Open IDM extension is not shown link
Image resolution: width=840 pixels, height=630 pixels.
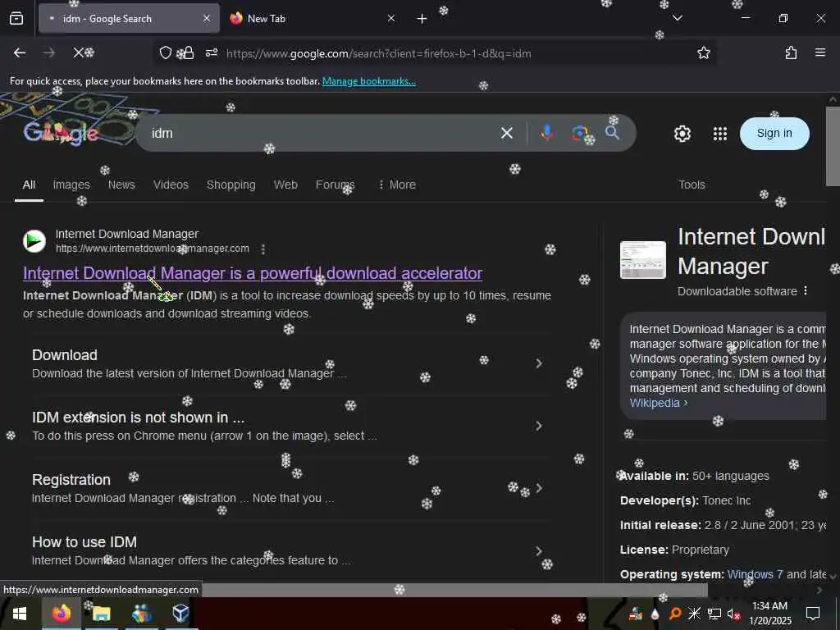[138, 418]
